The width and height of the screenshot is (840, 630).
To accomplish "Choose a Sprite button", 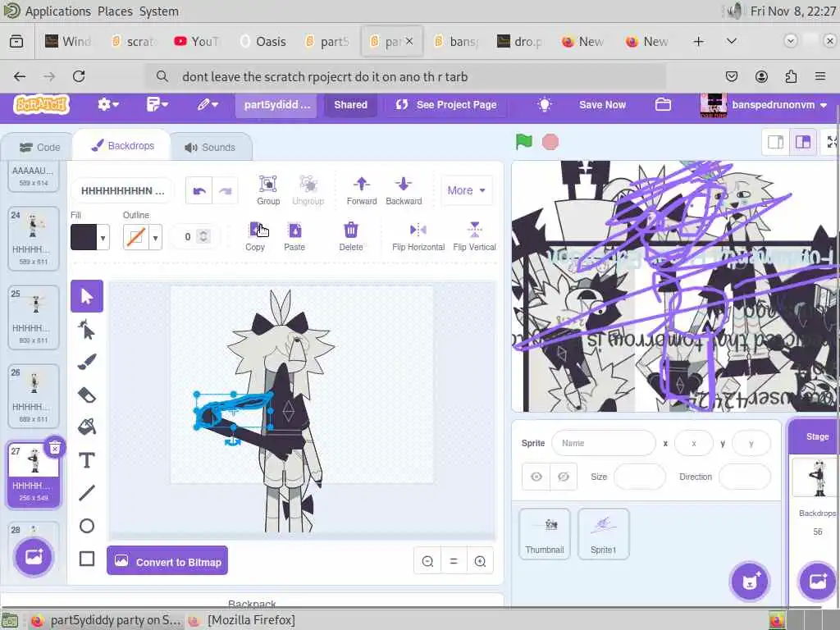I will coord(750,582).
